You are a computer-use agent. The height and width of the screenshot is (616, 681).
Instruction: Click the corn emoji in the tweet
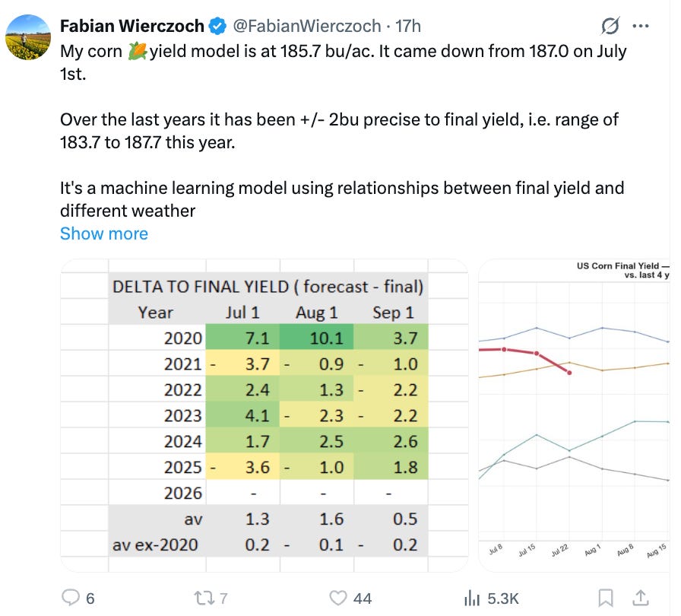[138, 51]
